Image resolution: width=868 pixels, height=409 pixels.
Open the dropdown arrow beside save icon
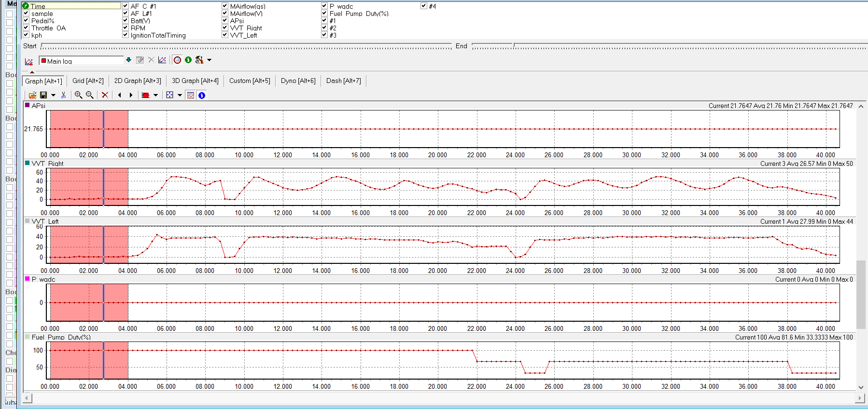tap(53, 95)
